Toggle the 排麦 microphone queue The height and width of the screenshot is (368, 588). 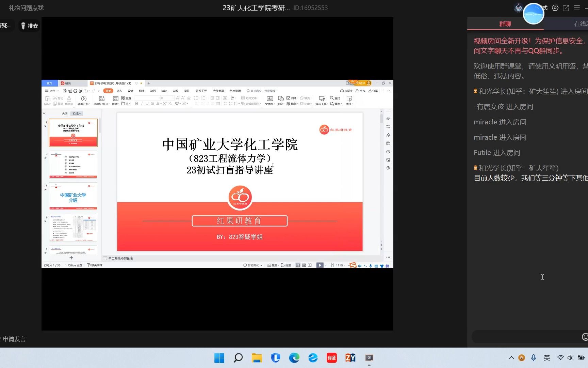[29, 26]
